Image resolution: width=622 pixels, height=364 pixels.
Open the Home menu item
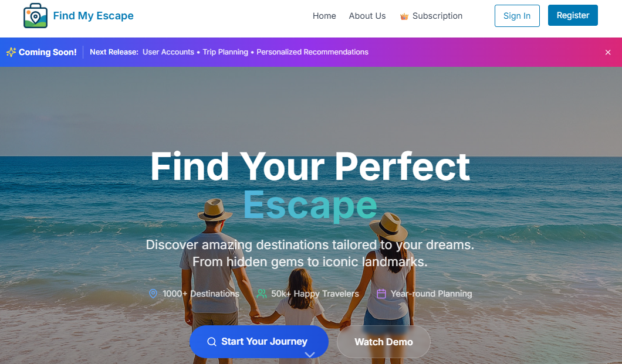(x=324, y=16)
